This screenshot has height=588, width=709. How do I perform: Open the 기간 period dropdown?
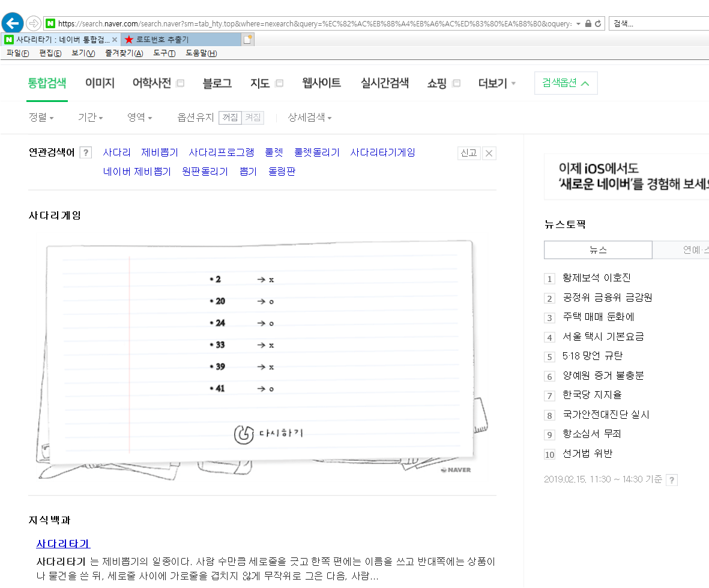[90, 118]
